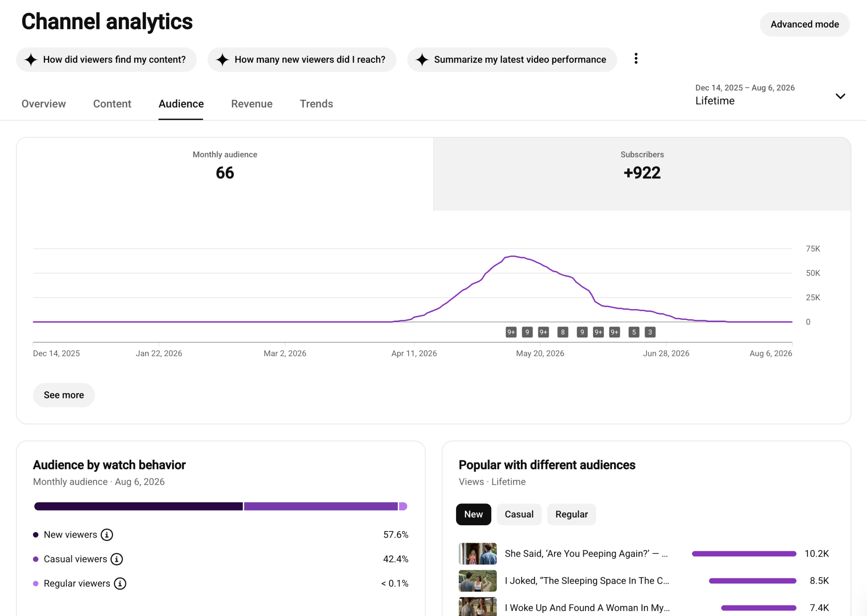
Task: Select the New audience filter chip
Action: 473,514
